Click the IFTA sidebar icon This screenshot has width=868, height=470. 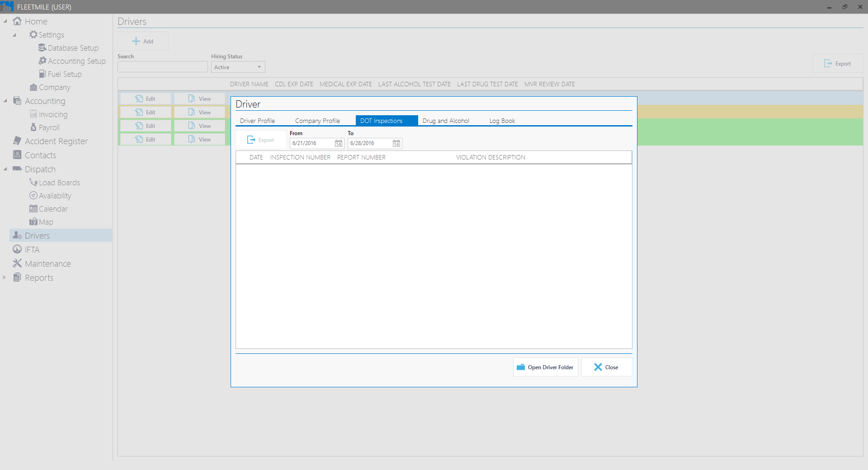coord(17,249)
